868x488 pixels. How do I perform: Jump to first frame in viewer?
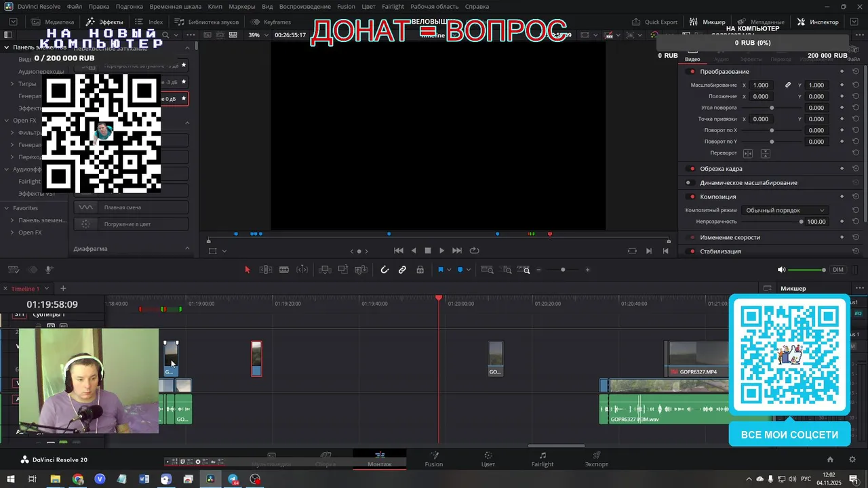pyautogui.click(x=399, y=251)
